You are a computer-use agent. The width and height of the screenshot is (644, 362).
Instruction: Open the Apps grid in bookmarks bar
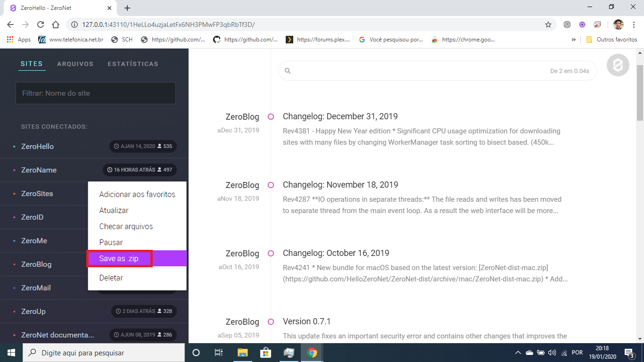point(19,40)
